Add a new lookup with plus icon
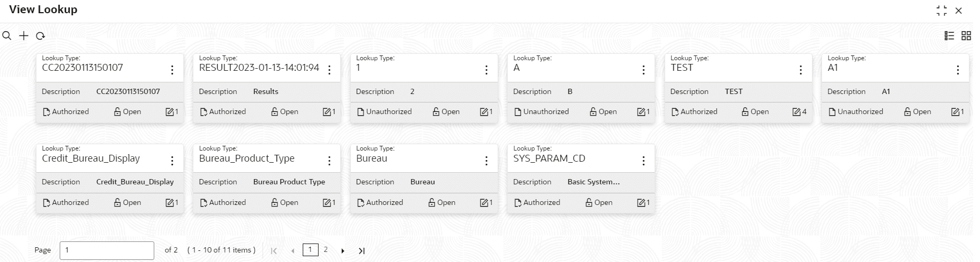980x262 pixels. tap(24, 36)
